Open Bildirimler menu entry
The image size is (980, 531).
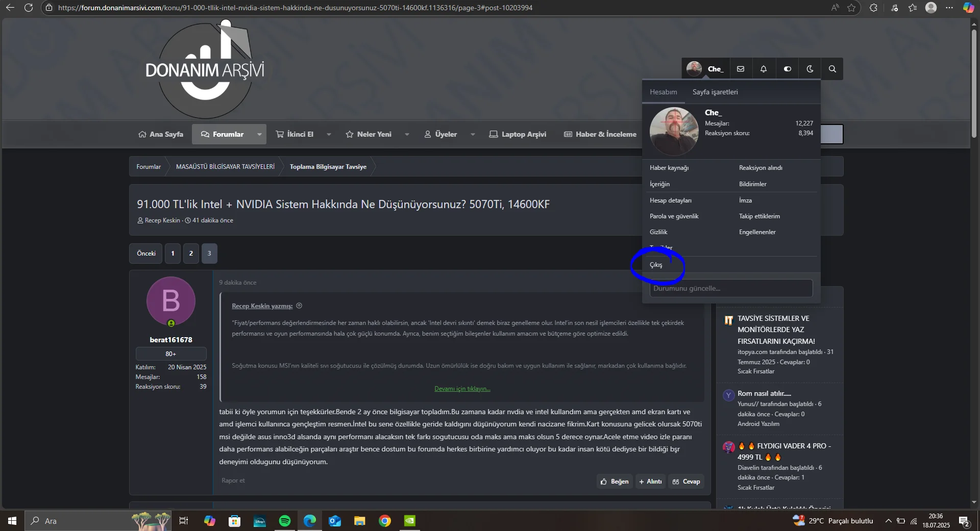pyautogui.click(x=753, y=184)
